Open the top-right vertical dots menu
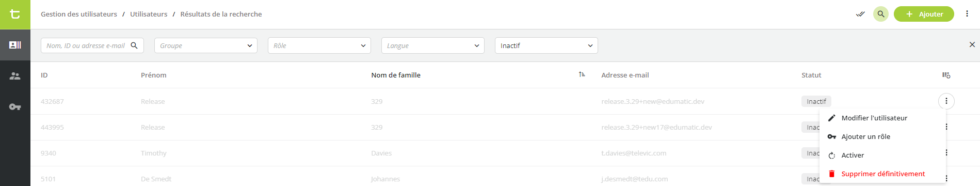 tap(967, 14)
